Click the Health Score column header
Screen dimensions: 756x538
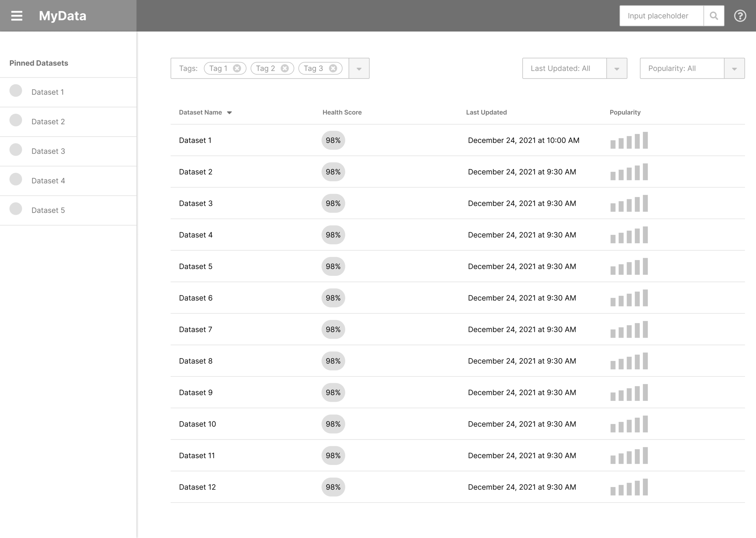(342, 112)
